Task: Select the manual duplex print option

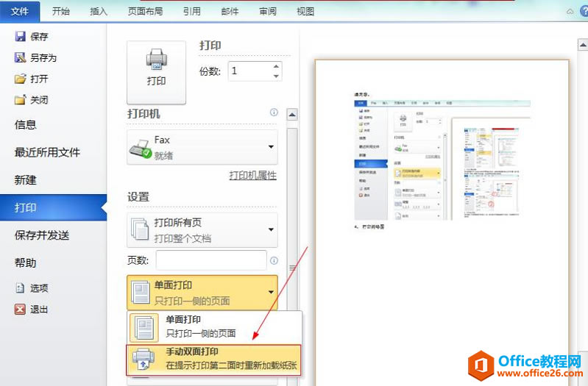Action: click(x=213, y=360)
